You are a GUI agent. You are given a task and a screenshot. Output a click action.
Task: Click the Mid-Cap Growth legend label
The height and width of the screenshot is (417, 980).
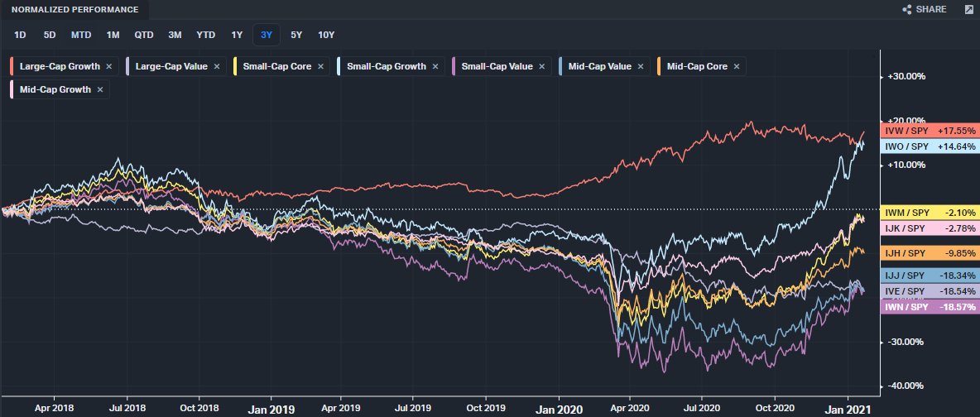pyautogui.click(x=55, y=89)
